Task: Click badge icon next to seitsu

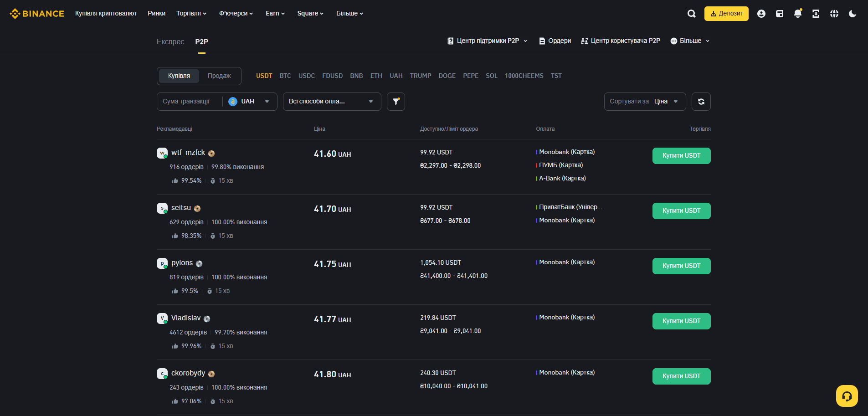Action: (x=197, y=209)
